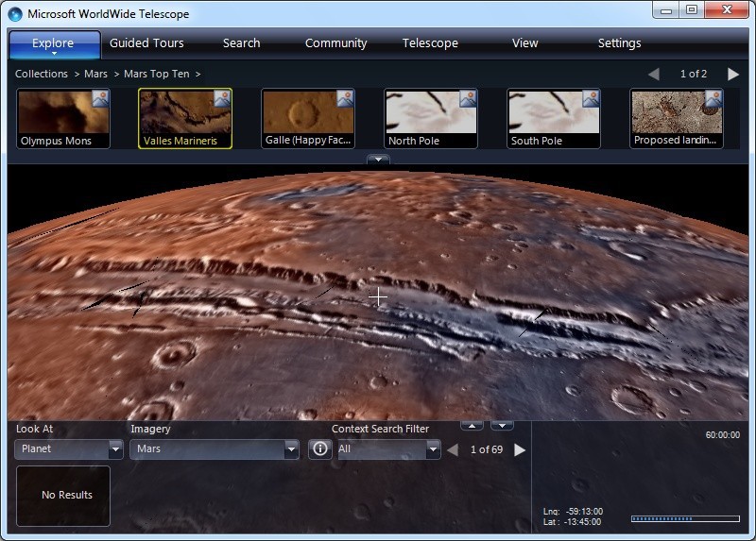The image size is (756, 541).
Task: Open the Settings tab
Action: 619,42
